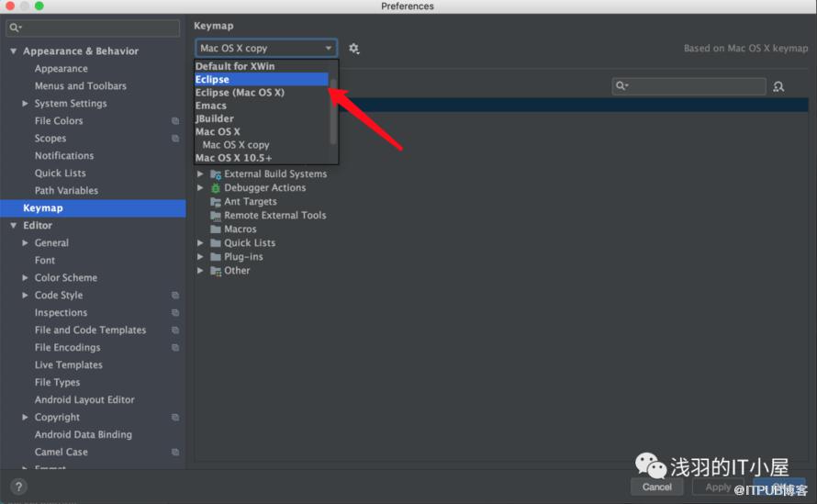This screenshot has width=817, height=504.
Task: Expand External Build Systems in keymap tree
Action: (x=200, y=174)
